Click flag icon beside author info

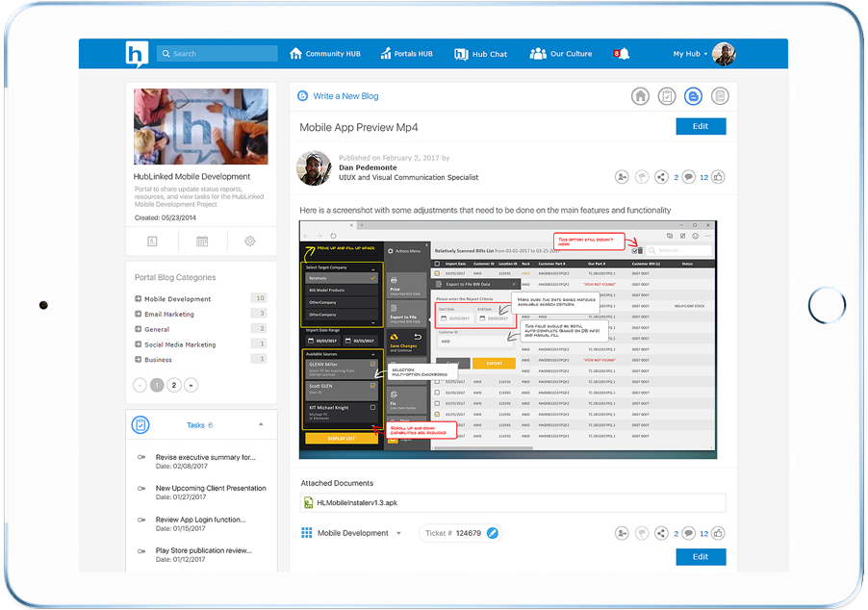[642, 177]
